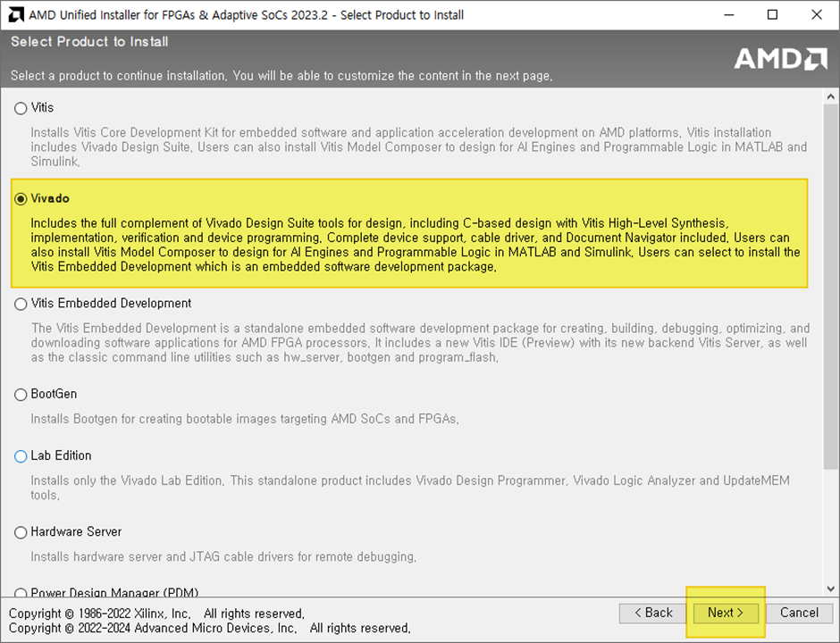Click the 'Select Product to Install' heading

pyautogui.click(x=89, y=42)
